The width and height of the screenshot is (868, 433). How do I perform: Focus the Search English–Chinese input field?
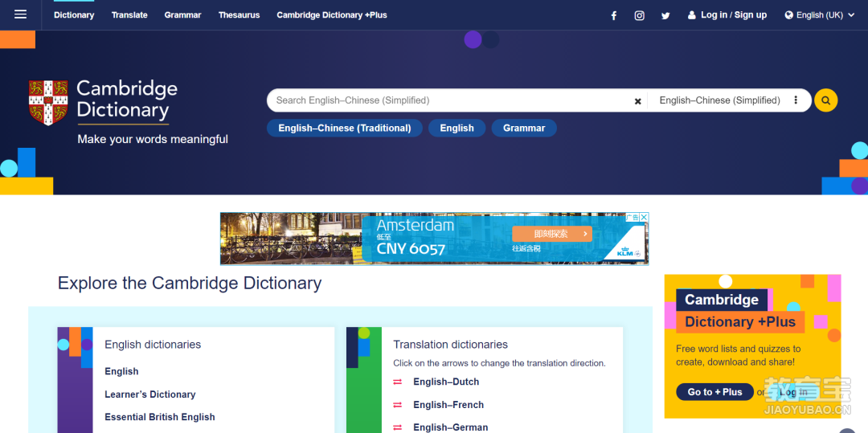451,100
